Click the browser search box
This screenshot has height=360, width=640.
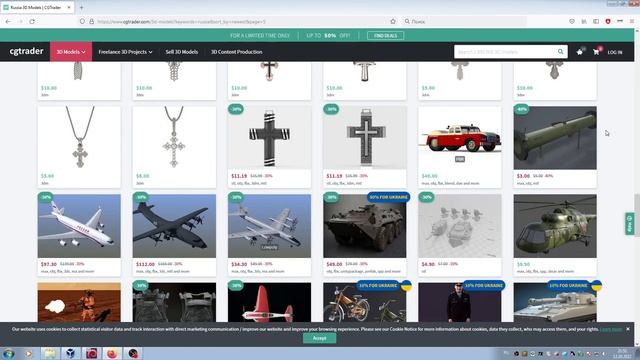tap(463, 21)
